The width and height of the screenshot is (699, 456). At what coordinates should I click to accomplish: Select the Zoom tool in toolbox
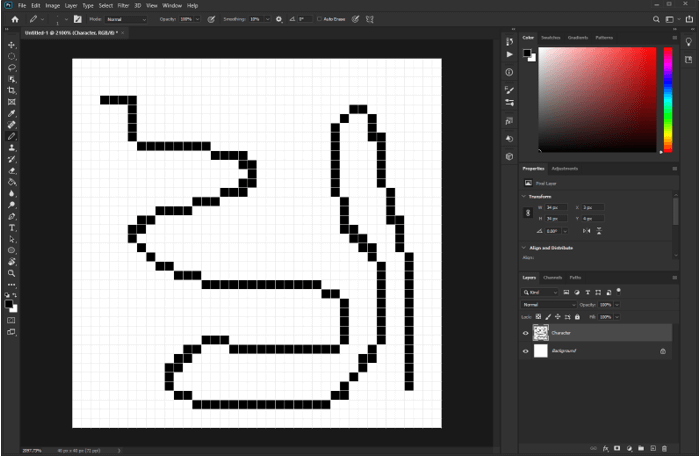12,273
